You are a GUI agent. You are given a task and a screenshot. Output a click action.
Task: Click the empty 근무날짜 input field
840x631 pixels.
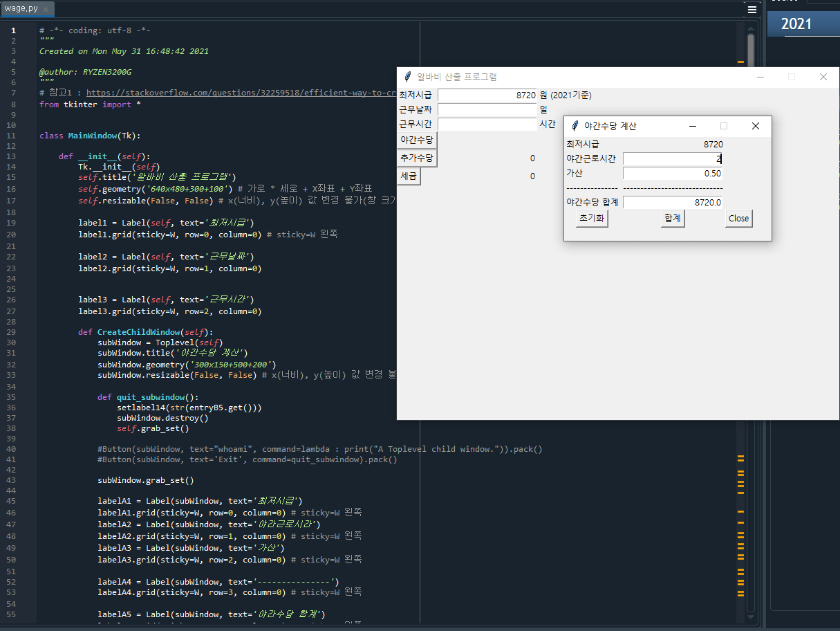(x=487, y=109)
